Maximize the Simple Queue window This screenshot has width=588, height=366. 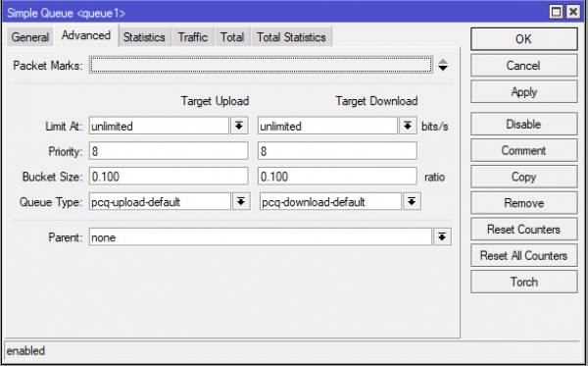[x=556, y=12]
